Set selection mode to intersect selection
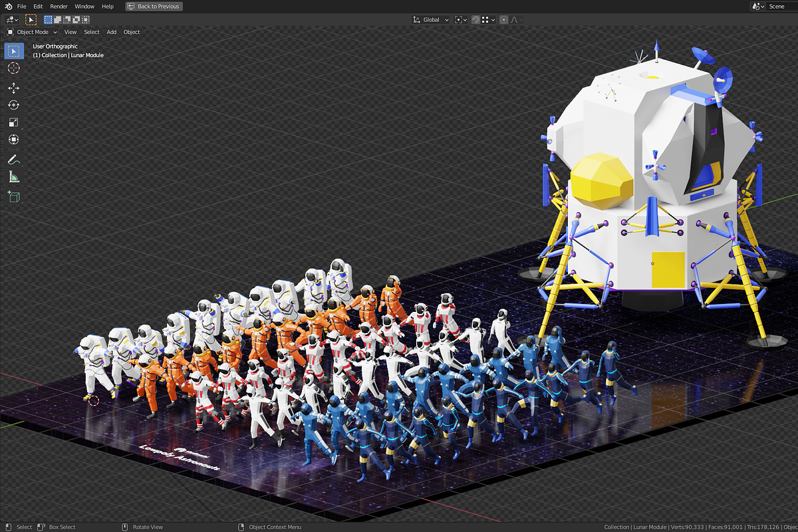The image size is (798, 532). click(x=85, y=20)
